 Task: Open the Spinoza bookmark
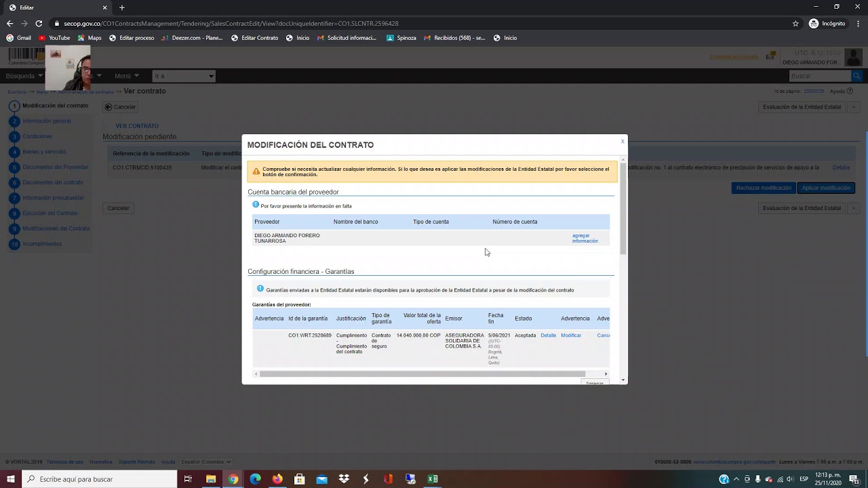(401, 38)
